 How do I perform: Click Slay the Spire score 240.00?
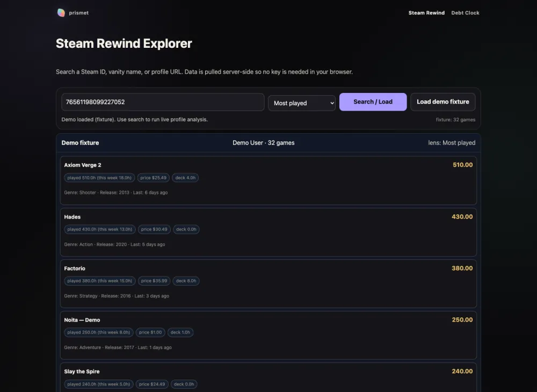click(x=462, y=371)
